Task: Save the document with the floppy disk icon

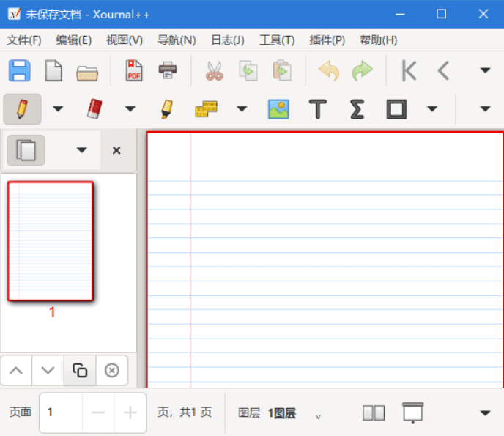Action: coord(20,70)
